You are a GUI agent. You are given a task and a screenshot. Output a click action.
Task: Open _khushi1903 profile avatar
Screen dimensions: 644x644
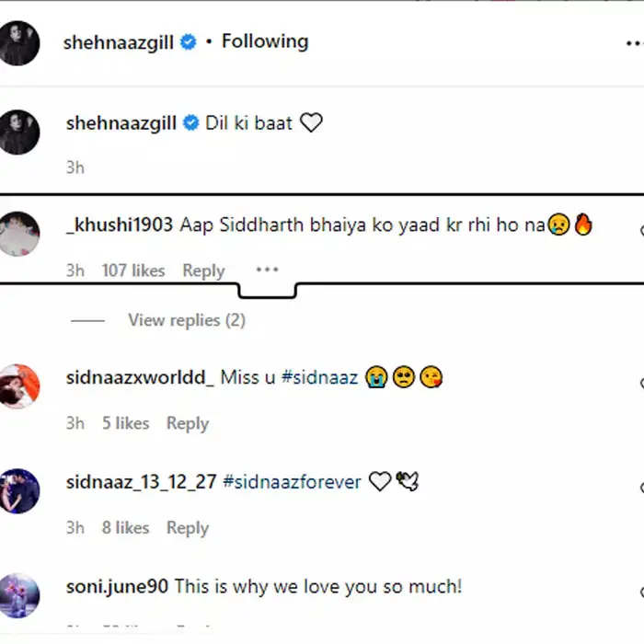(x=19, y=234)
